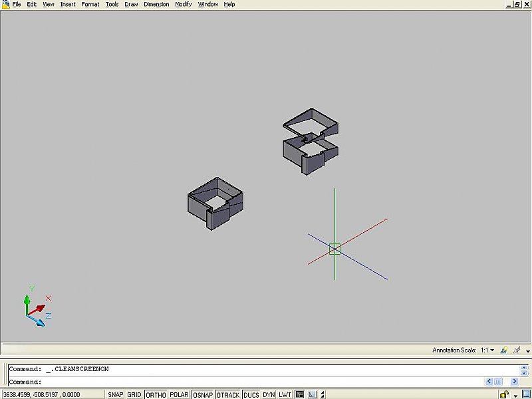Open the Dimension menu

(x=156, y=5)
